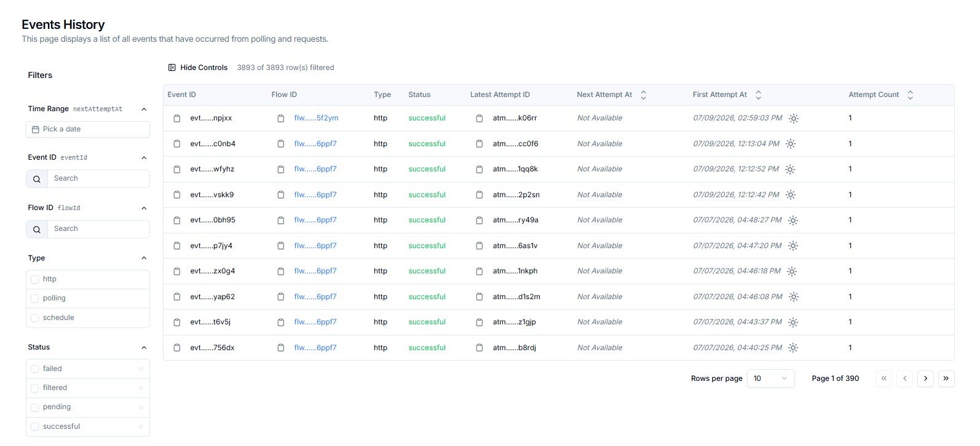The height and width of the screenshot is (446, 980).
Task: Click the 3893 of 3893 rows filtered text
Action: 285,68
